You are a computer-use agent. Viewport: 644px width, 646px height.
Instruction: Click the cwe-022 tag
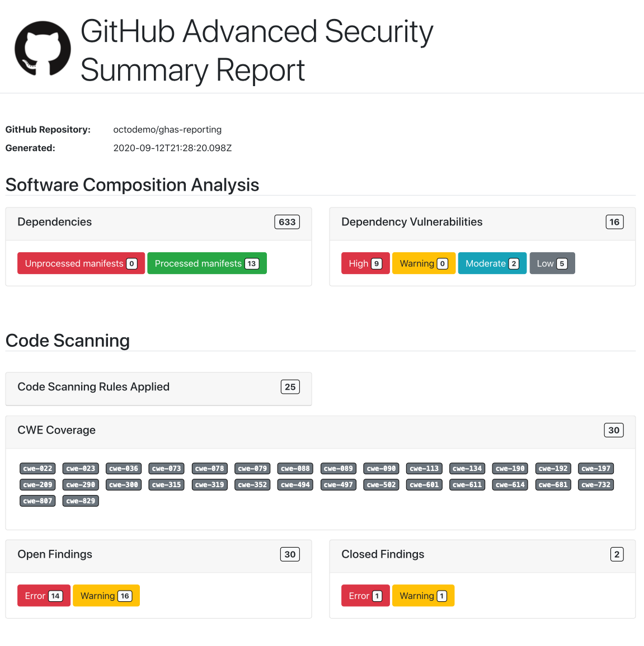tap(37, 469)
